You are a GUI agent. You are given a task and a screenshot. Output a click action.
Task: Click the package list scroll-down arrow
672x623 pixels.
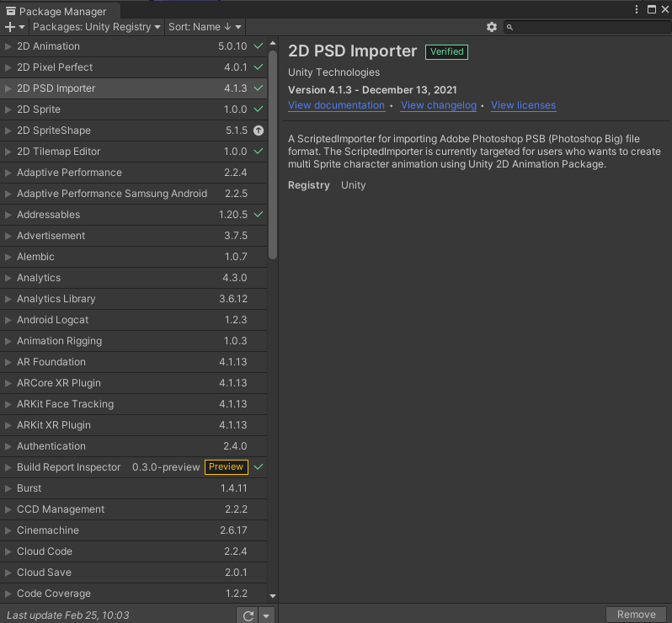273,595
